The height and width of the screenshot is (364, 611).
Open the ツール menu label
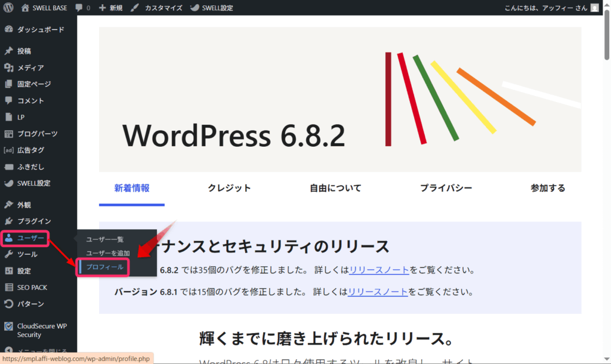point(27,254)
